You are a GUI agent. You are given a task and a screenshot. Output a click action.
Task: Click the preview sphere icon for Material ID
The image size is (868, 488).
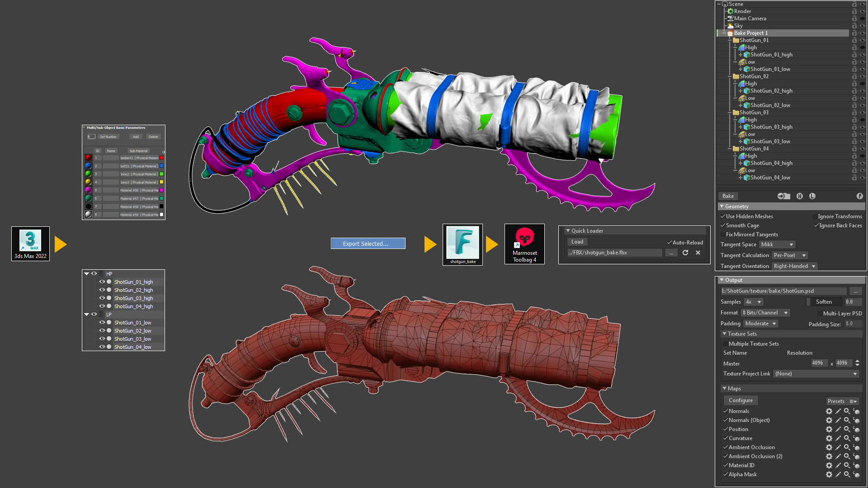click(x=856, y=465)
